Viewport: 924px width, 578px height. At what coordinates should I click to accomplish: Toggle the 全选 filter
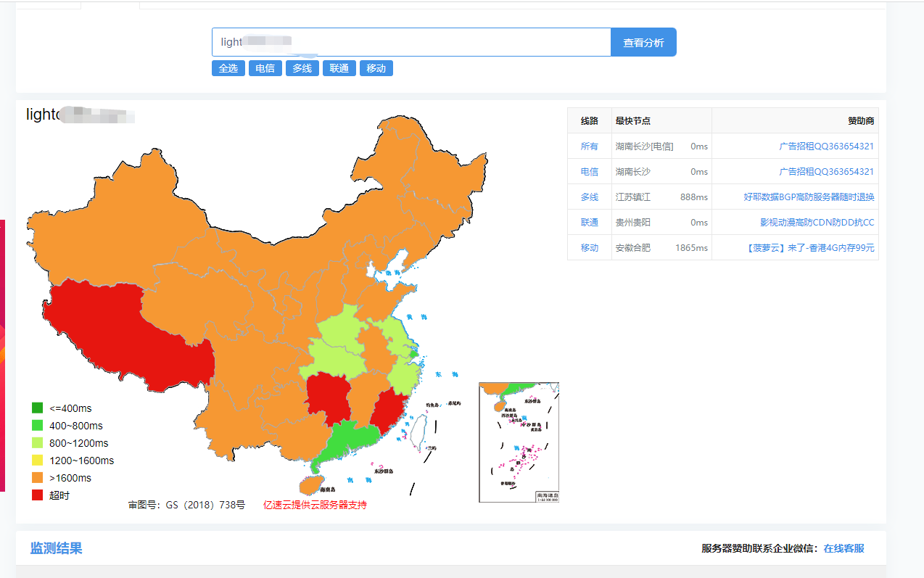click(228, 68)
